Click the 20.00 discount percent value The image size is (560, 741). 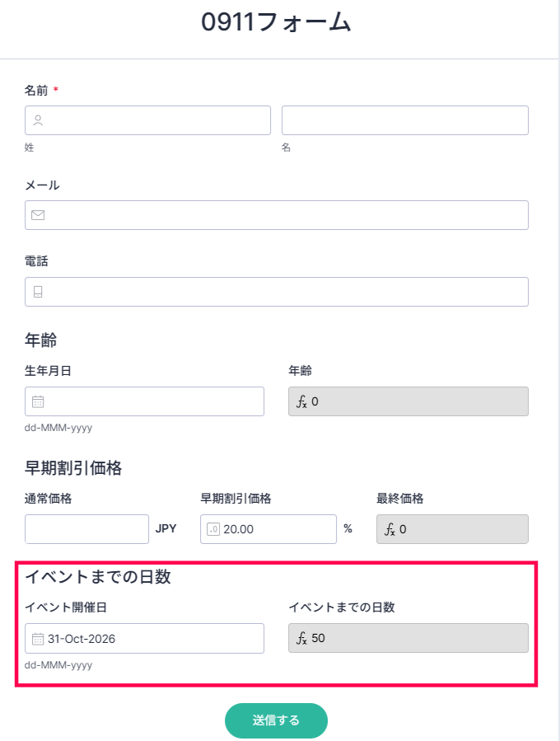[x=239, y=529]
